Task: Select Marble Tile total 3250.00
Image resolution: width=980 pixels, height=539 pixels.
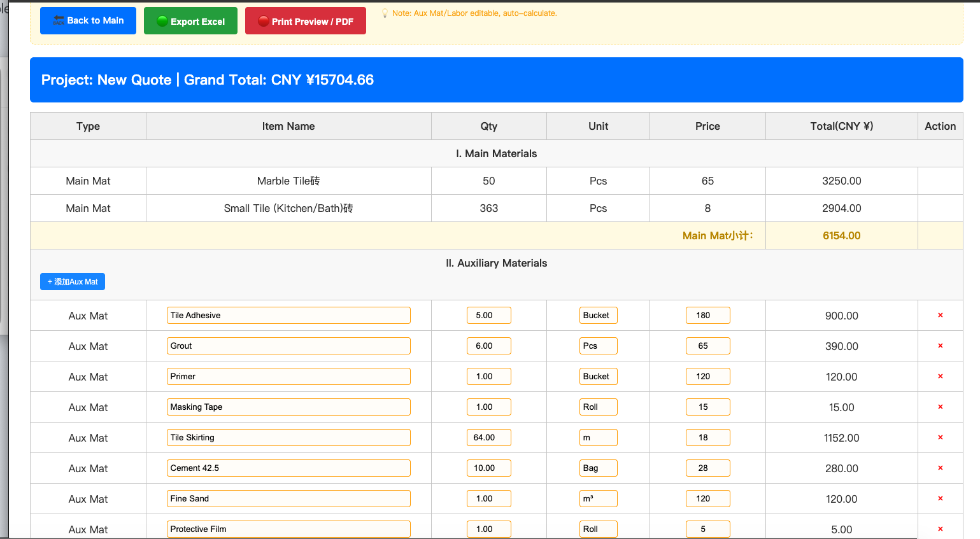Action: [x=842, y=181]
